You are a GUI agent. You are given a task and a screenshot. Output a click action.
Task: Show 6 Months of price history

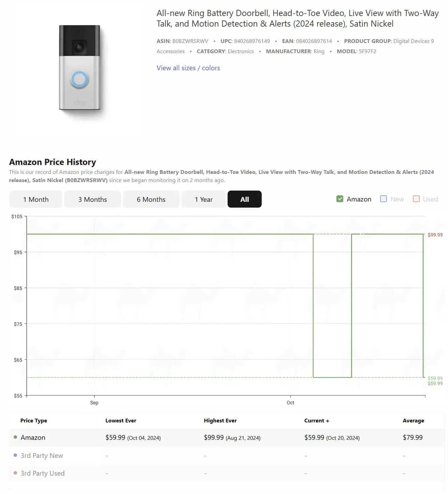click(151, 199)
